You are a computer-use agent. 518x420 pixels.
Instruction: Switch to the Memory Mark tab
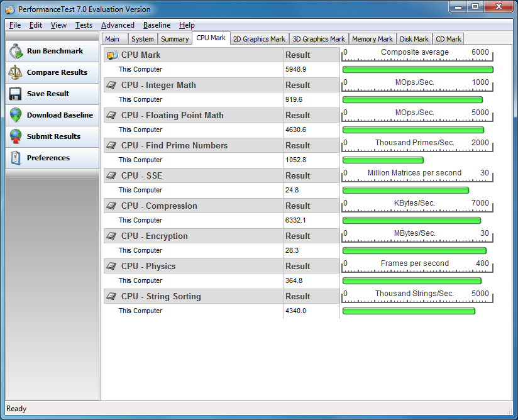tap(372, 39)
